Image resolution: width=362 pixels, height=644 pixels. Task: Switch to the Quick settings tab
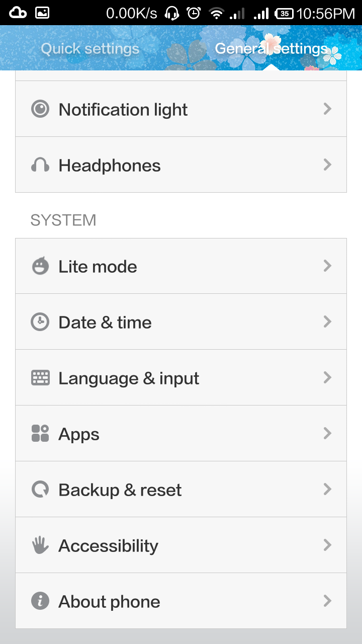coord(90,49)
